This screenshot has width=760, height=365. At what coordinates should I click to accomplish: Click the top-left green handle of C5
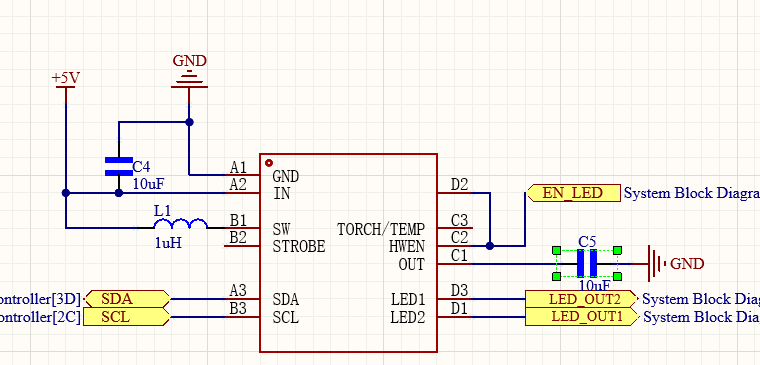556,251
